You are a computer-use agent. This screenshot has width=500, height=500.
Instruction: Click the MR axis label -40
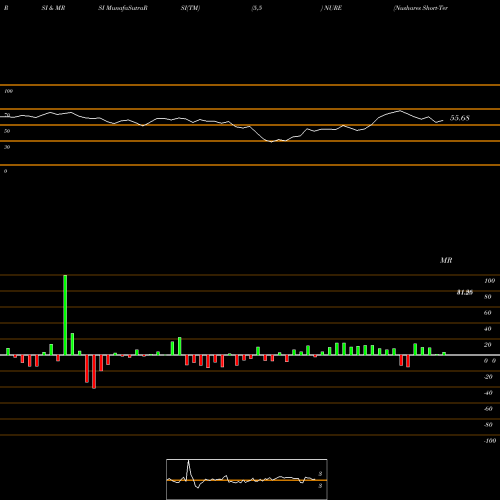click(x=488, y=393)
